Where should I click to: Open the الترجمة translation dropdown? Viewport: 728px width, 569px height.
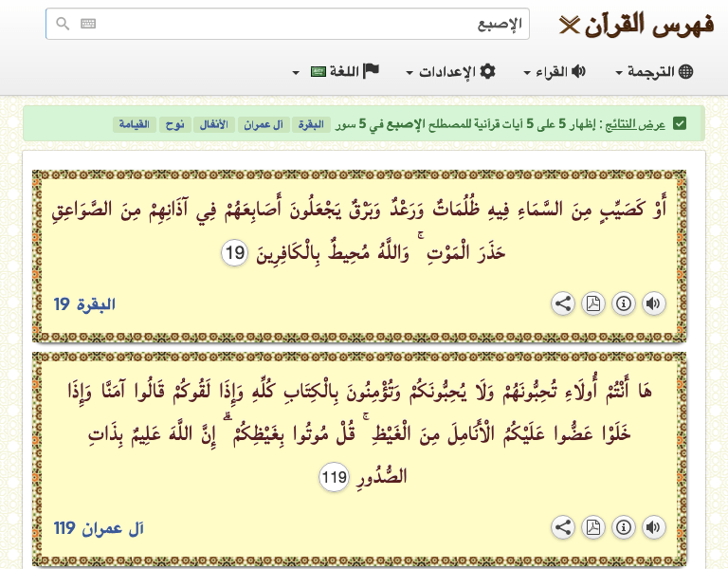coord(654,71)
